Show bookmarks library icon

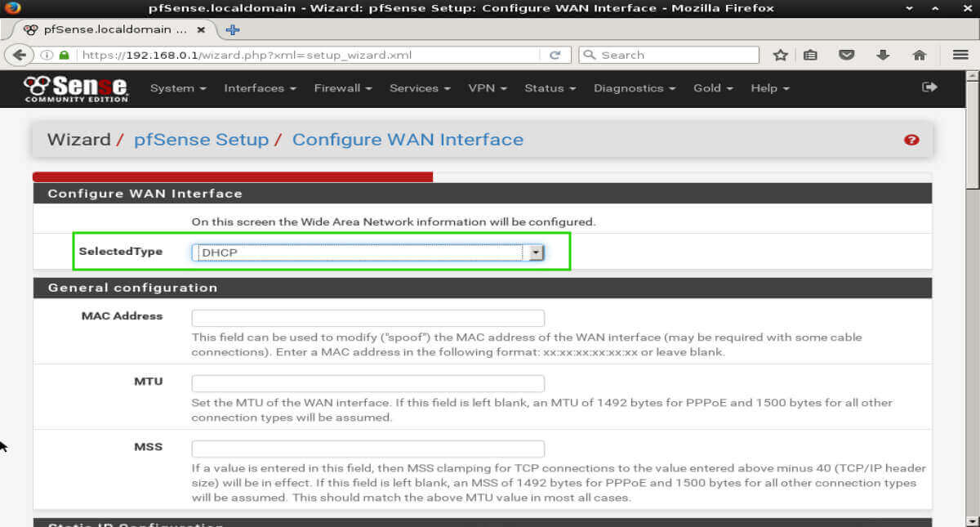pyautogui.click(x=810, y=55)
